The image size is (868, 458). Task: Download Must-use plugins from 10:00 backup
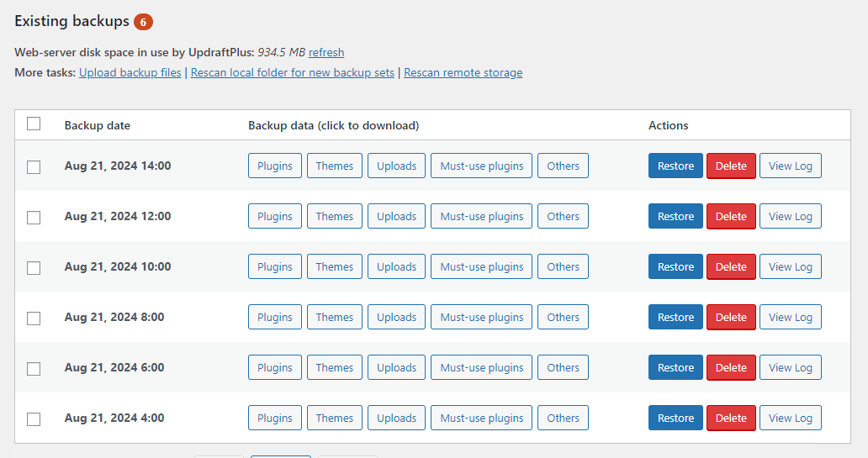click(x=482, y=266)
